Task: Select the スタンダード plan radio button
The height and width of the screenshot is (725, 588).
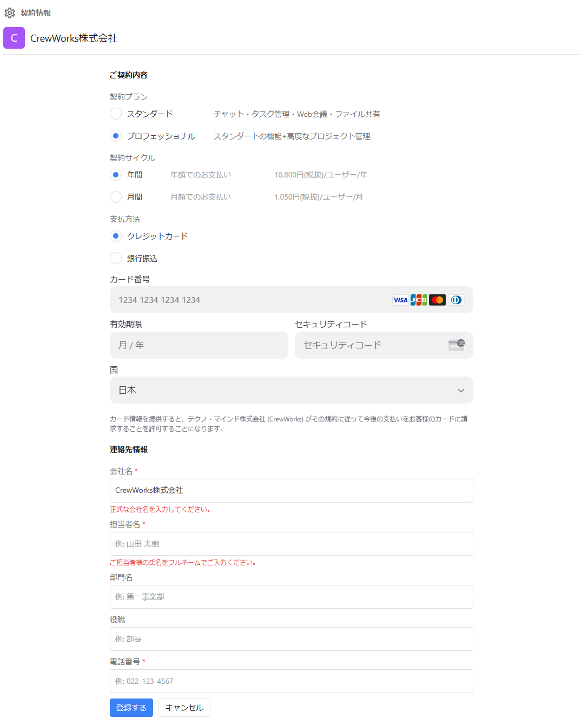Action: tap(116, 114)
